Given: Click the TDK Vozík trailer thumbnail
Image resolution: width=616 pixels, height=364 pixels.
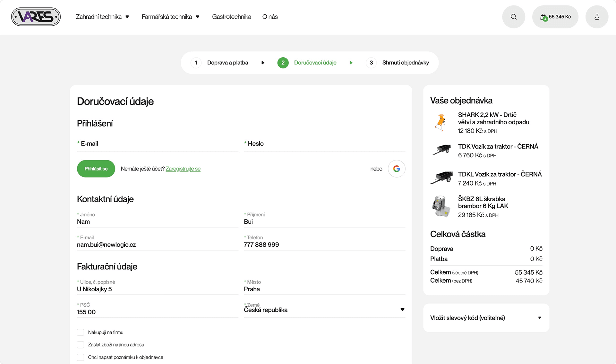Looking at the screenshot, I should point(441,150).
